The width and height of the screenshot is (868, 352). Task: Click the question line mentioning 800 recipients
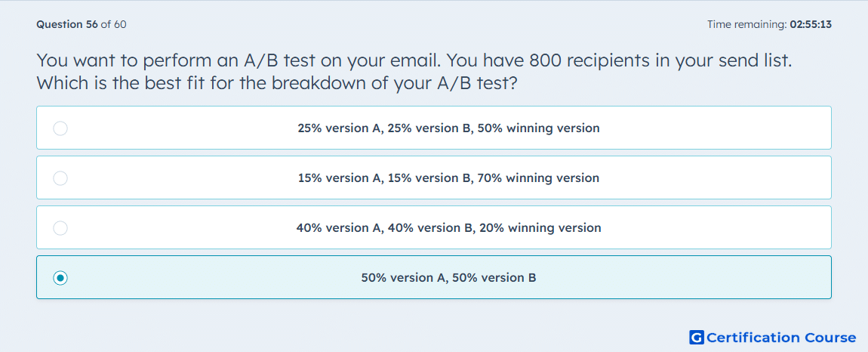414,60
